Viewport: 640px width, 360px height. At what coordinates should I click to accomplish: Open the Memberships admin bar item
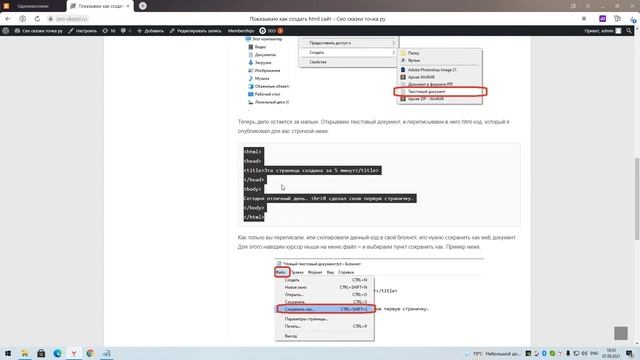click(x=241, y=31)
